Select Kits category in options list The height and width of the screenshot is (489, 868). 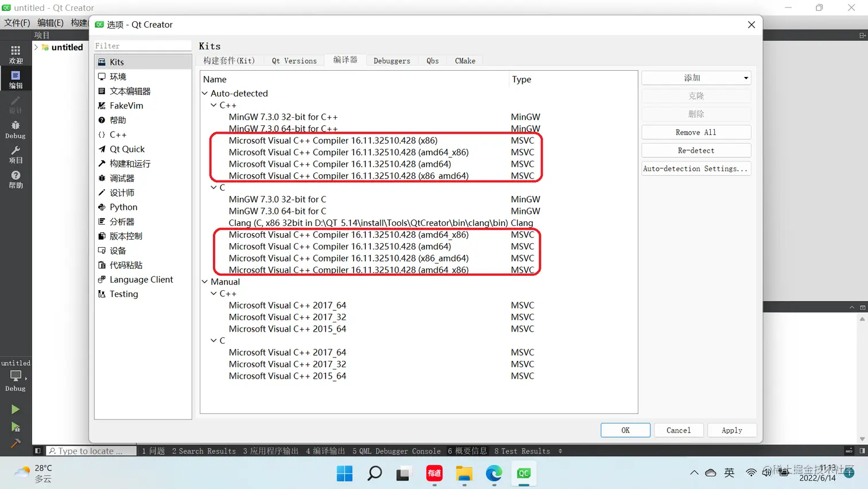(x=143, y=62)
